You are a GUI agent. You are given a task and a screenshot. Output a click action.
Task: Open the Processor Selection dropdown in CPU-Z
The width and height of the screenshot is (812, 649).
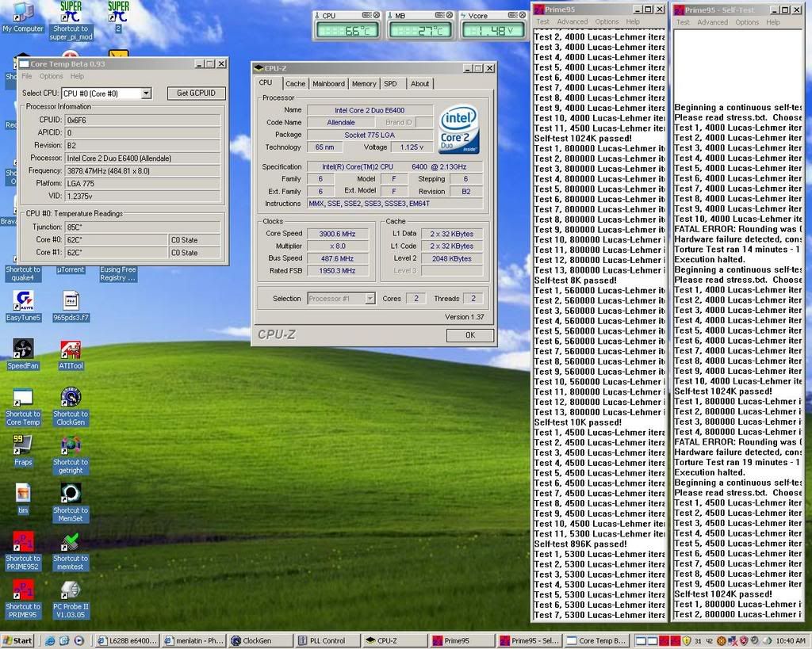point(370,299)
